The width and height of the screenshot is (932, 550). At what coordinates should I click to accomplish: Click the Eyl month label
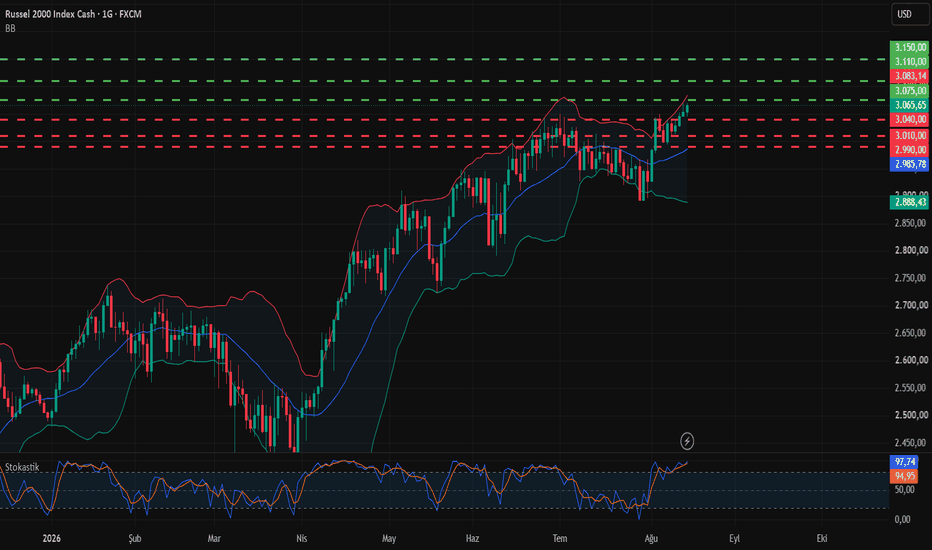735,538
